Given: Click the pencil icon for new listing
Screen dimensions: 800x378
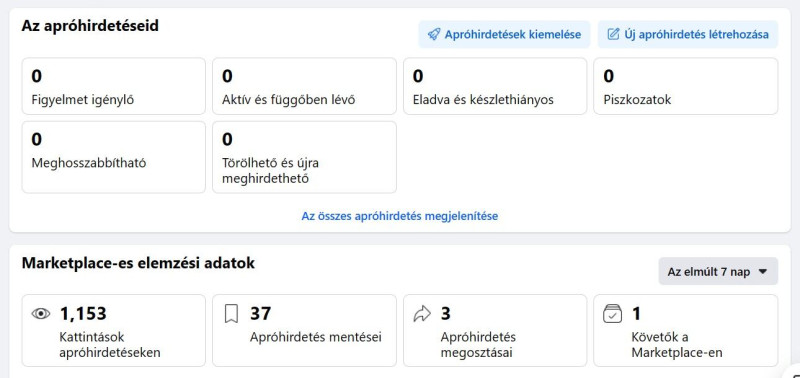Looking at the screenshot, I should point(613,35).
